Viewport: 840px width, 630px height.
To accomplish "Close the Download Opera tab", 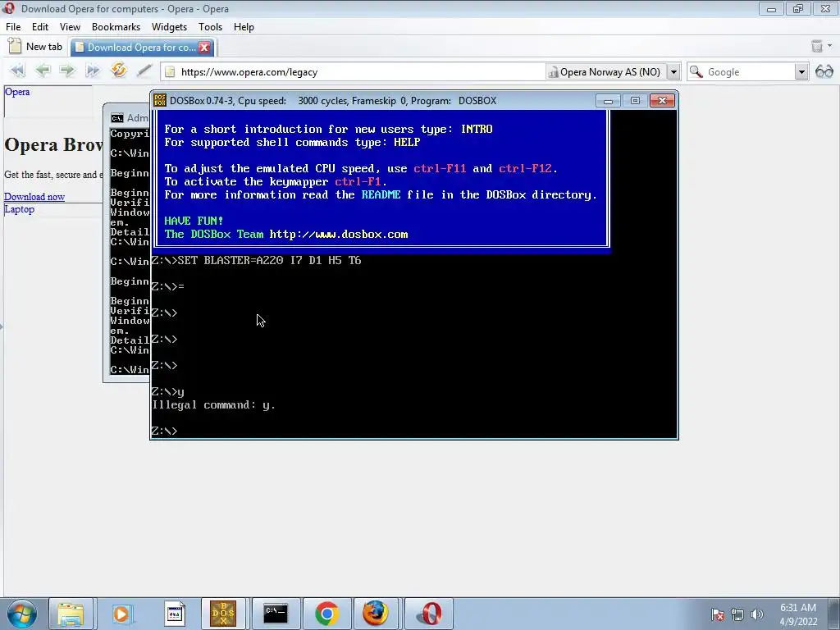I will [x=204, y=47].
